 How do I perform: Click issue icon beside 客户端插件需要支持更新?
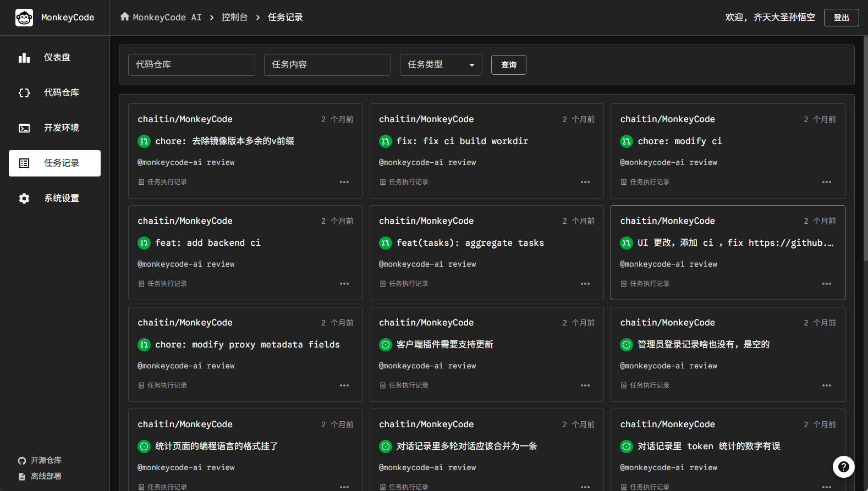coord(386,345)
